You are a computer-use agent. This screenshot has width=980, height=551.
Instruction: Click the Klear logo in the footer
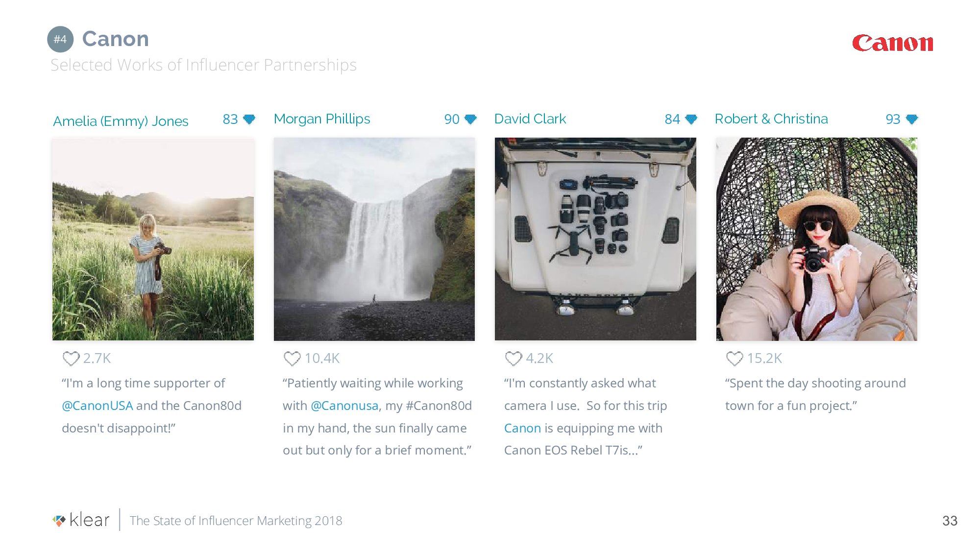click(x=81, y=520)
